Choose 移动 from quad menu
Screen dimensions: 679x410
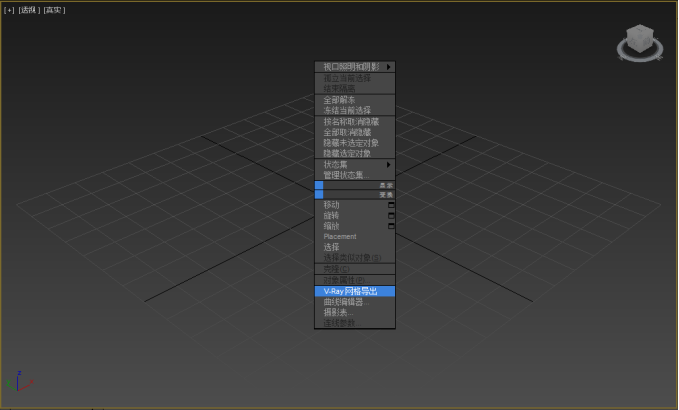click(331, 205)
